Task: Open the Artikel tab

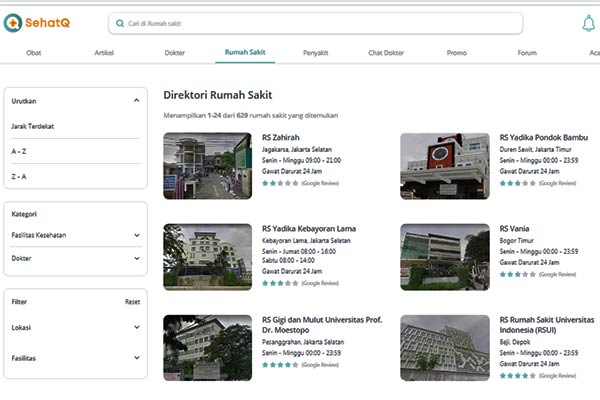Action: [104, 53]
